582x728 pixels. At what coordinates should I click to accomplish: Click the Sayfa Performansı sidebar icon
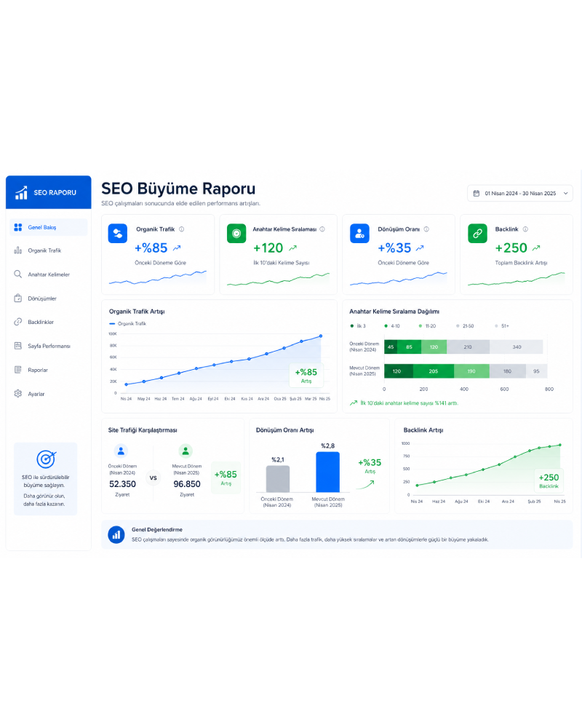(17, 346)
